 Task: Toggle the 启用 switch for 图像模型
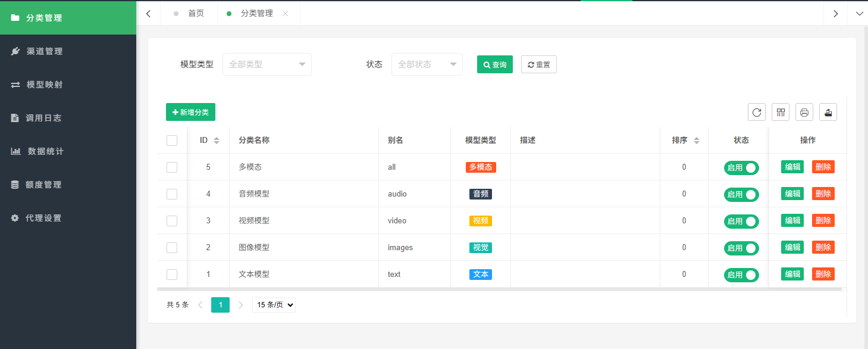point(741,248)
